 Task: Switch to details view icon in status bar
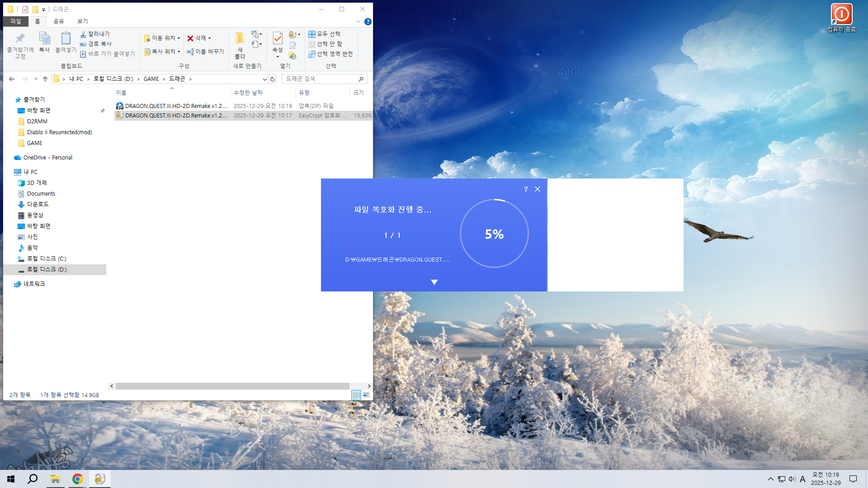tap(356, 395)
